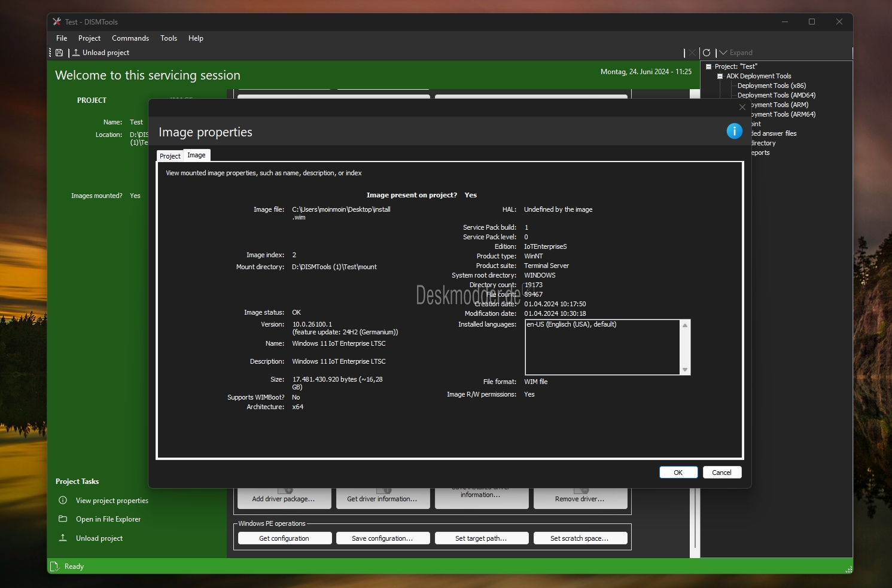The height and width of the screenshot is (588, 892).
Task: Select Deployment Tools (ARM) in the tree
Action: click(x=780, y=105)
